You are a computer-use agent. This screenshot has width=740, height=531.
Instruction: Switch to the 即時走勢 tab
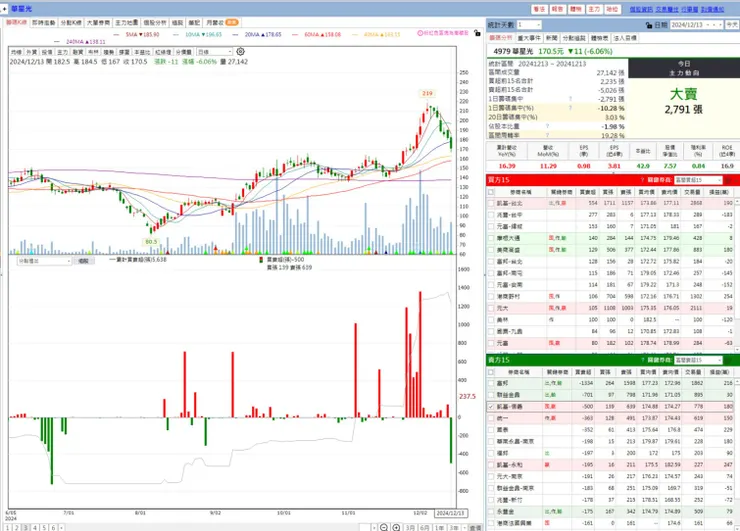point(44,22)
